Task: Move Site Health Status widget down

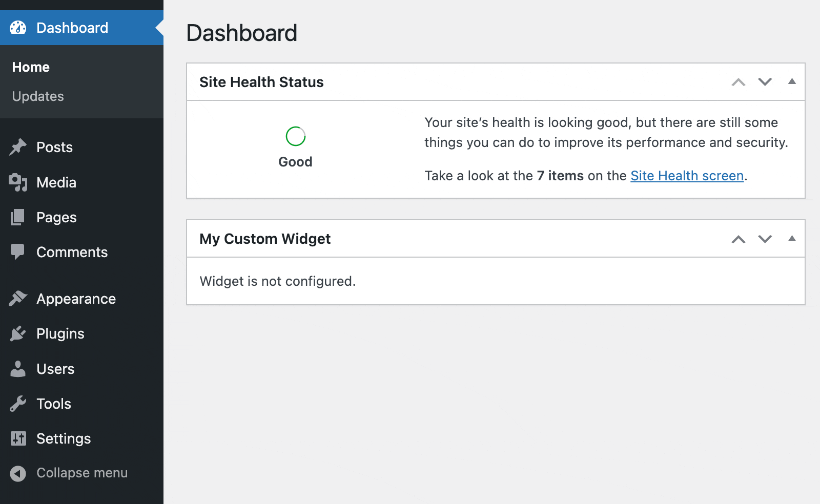Action: [765, 81]
